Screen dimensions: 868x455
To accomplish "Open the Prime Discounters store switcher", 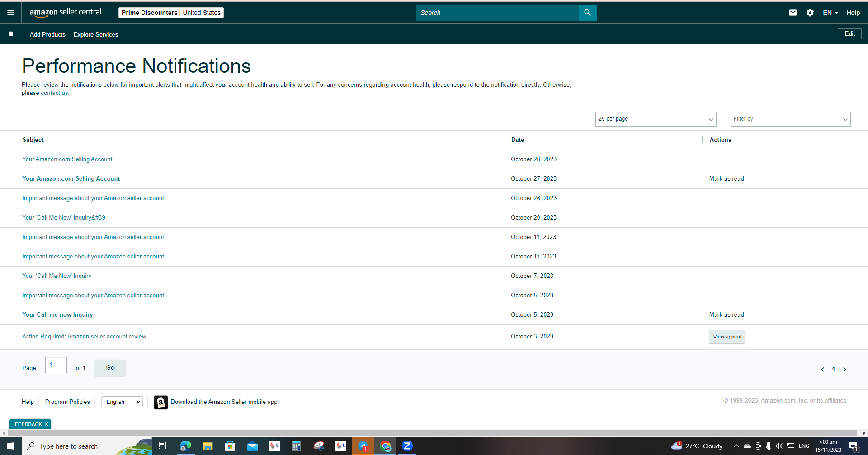I will 171,13.
